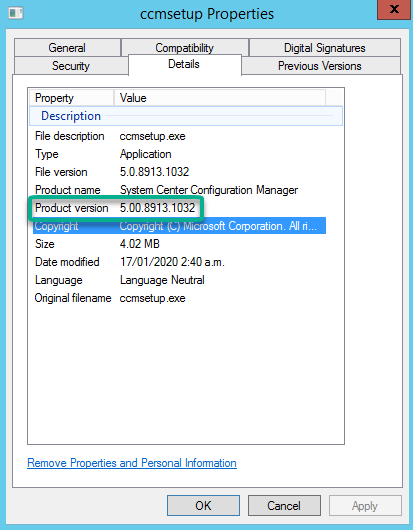
Task: Click the 4.02 MB size value
Action: coord(140,244)
